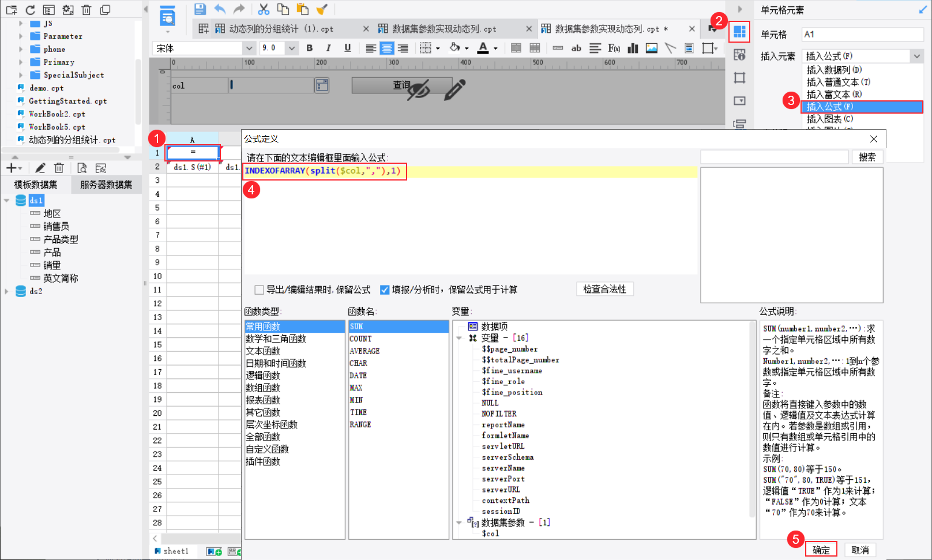Screen dimensions: 932x560
Task: Enable 导出/编辑结果时,保留公式 checkbox
Action: 260,290
